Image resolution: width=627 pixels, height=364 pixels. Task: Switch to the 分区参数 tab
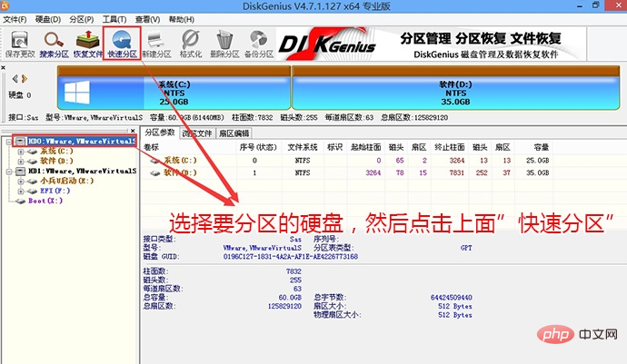(x=160, y=133)
